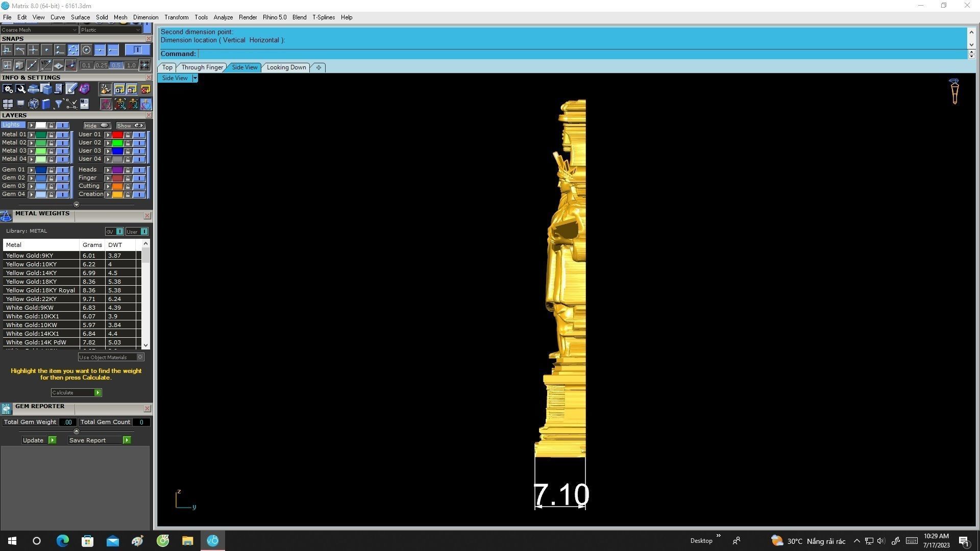Click into the Command input field
The image size is (980, 551).
pos(582,54)
